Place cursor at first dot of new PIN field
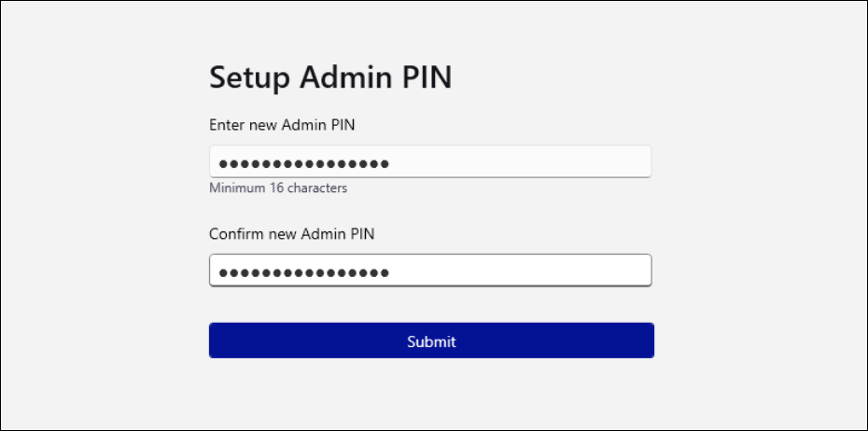Viewport: 868px width, 431px height. click(223, 164)
